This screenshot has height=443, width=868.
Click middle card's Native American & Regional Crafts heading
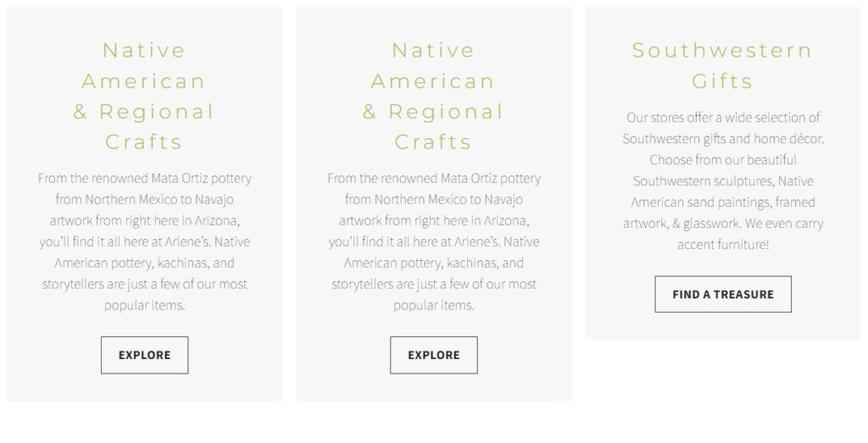433,96
